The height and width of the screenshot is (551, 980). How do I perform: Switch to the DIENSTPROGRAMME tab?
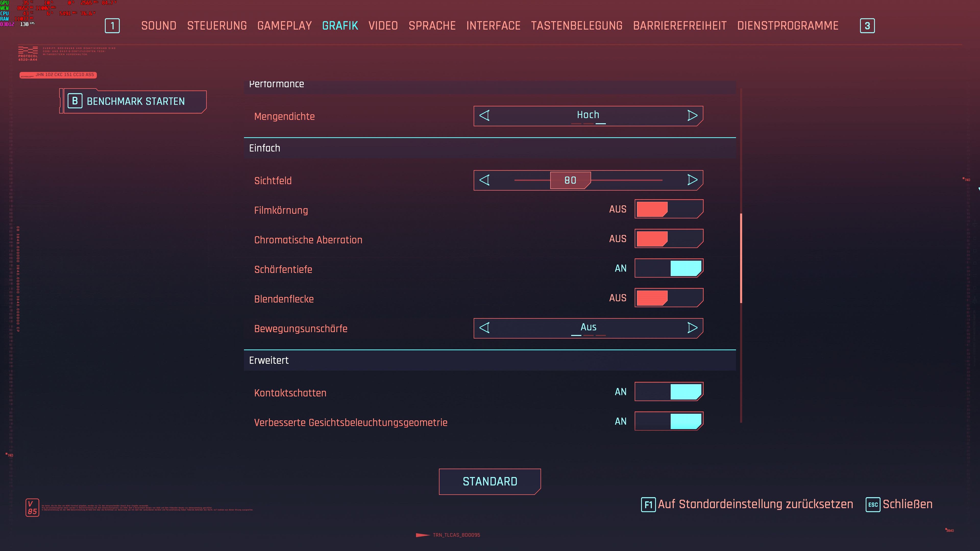(788, 26)
